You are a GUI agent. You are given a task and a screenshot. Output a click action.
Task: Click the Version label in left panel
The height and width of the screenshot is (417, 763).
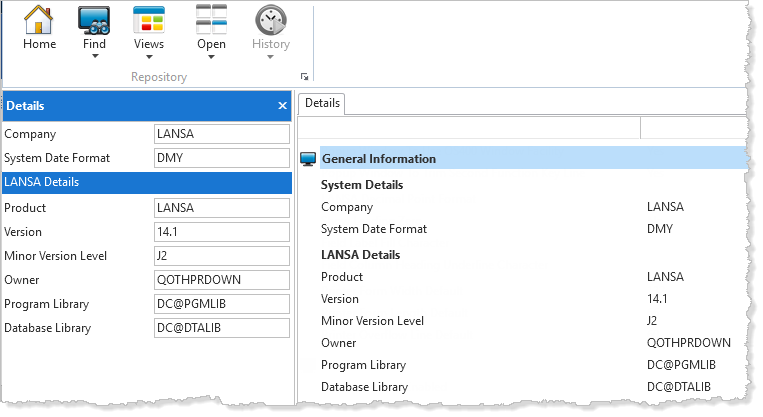pos(23,232)
